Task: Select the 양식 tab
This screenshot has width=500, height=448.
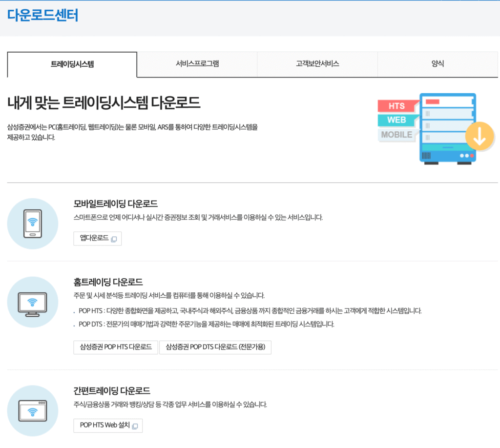Action: click(438, 64)
